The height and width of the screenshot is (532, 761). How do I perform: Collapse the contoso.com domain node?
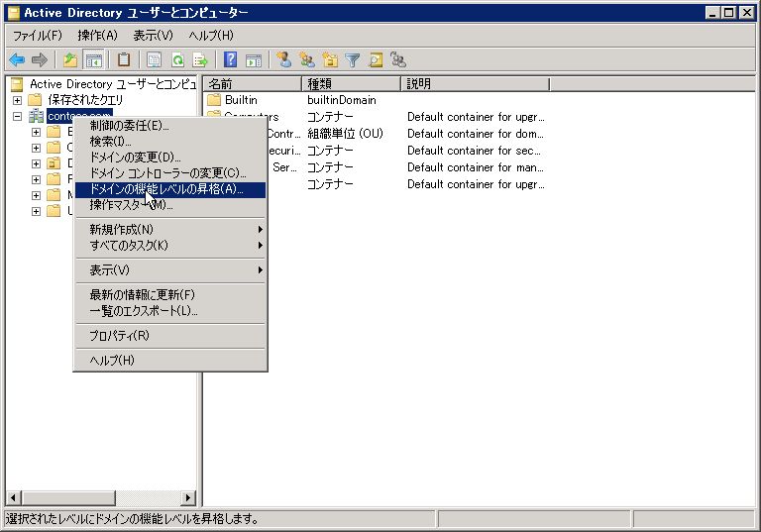(x=18, y=117)
